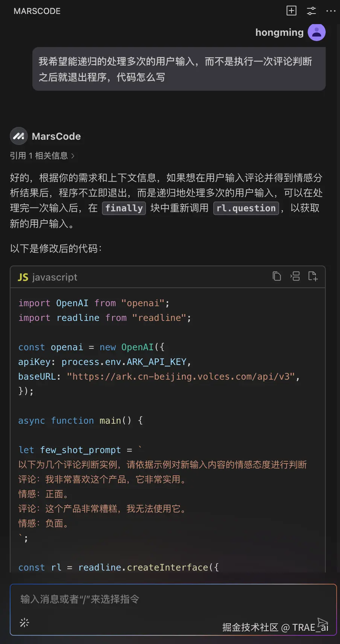Open the chat settings sliders
Screen dimensions: 340x644
click(x=311, y=11)
